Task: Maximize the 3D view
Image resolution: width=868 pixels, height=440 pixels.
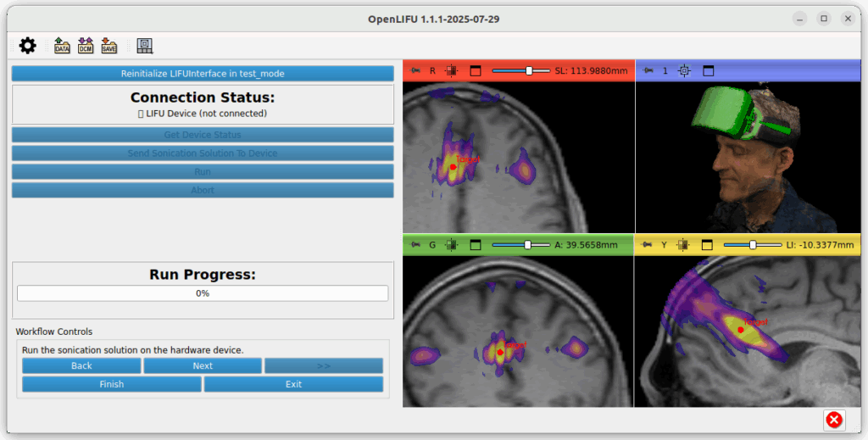Action: coord(708,71)
